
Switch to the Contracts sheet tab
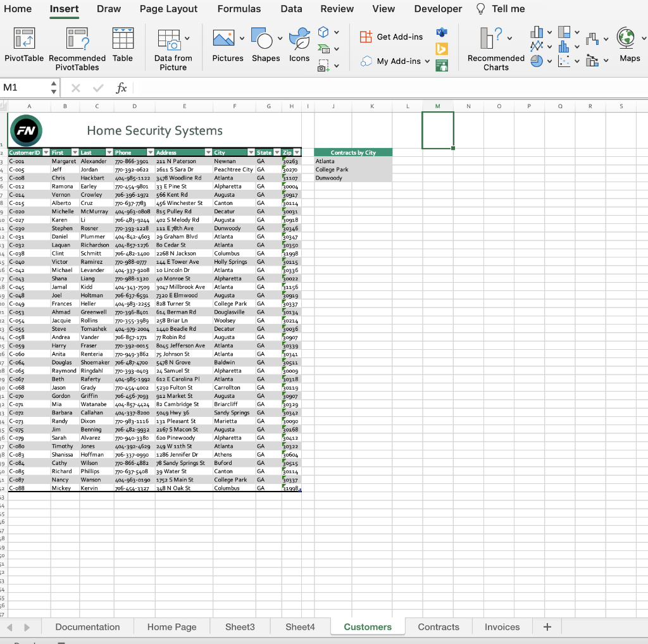(439, 627)
